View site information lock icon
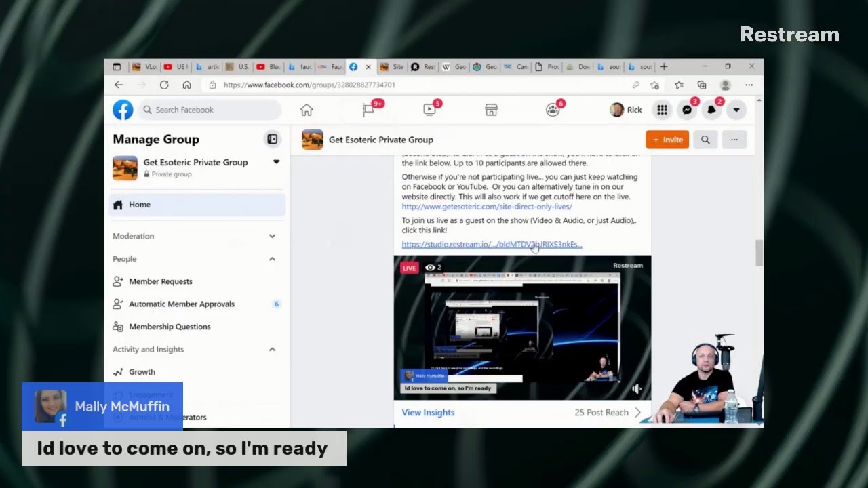The width and height of the screenshot is (868, 488). tap(212, 85)
